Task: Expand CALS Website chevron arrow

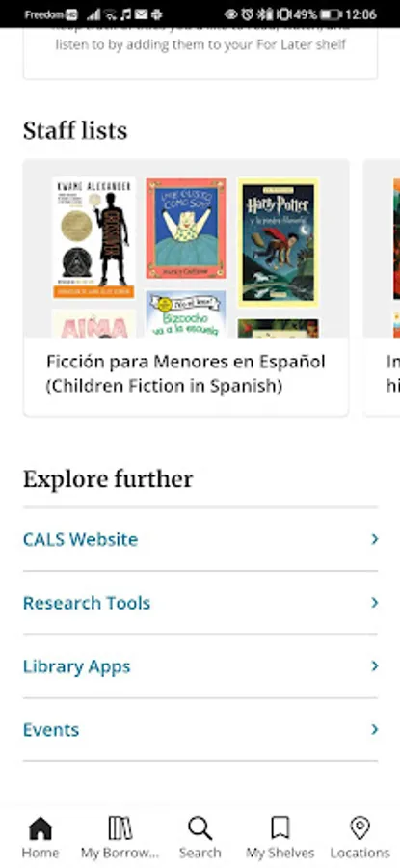Action: click(x=375, y=539)
